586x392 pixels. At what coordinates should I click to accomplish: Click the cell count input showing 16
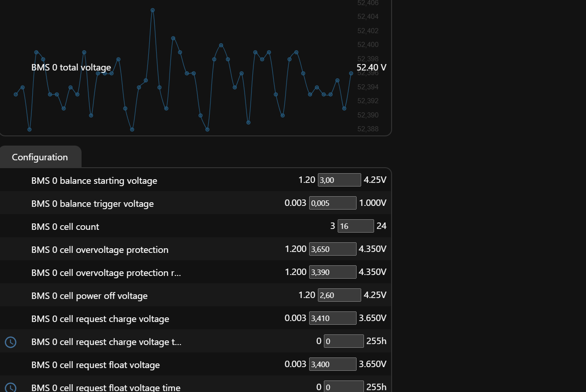(x=356, y=226)
